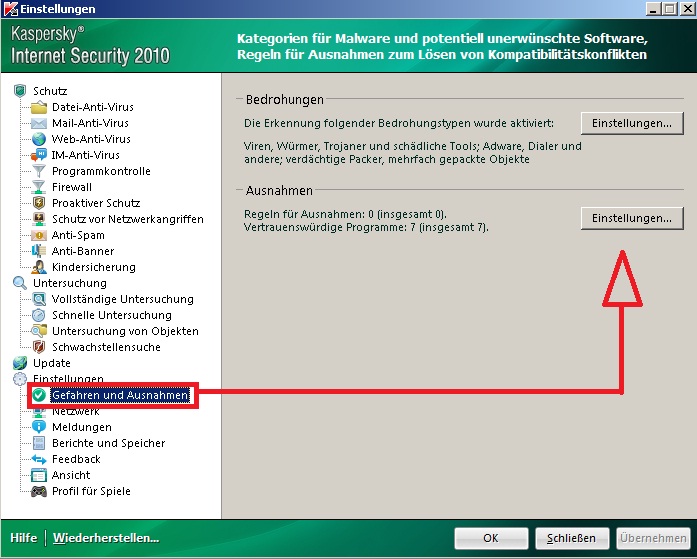Click the Web-Anti-Virus globe icon
Image resolution: width=697 pixels, height=559 pixels.
coord(39,139)
